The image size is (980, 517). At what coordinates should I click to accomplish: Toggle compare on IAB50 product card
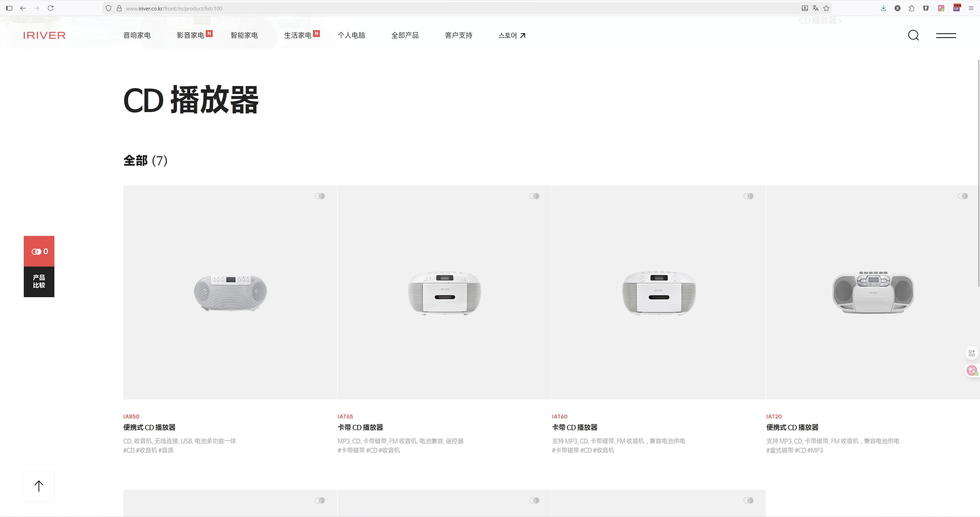(320, 196)
